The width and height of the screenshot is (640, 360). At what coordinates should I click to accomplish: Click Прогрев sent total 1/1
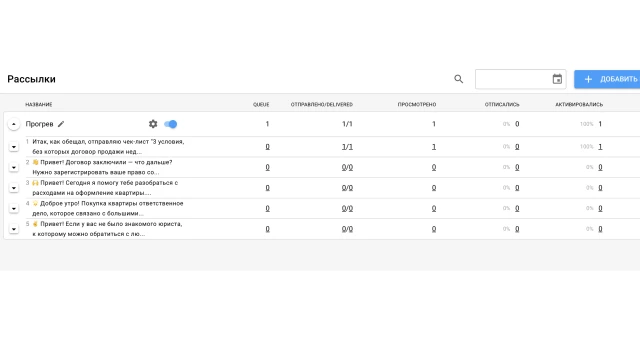point(347,124)
